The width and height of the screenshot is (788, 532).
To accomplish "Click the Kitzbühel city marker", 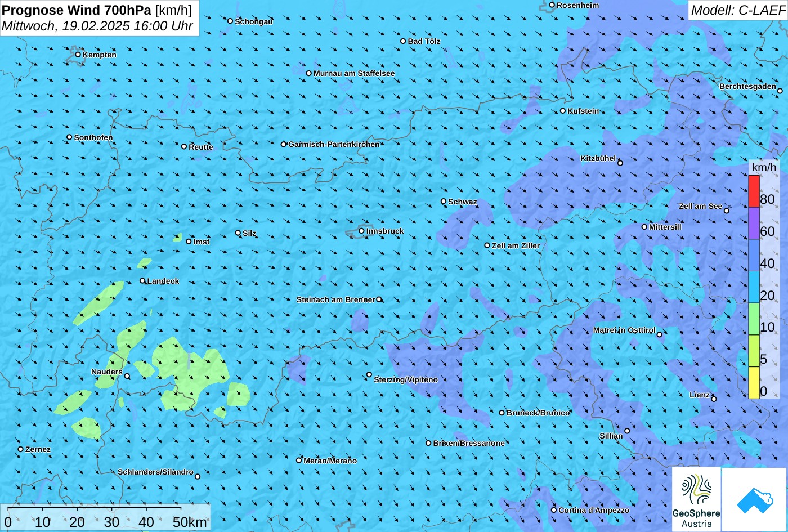I will 620,163.
